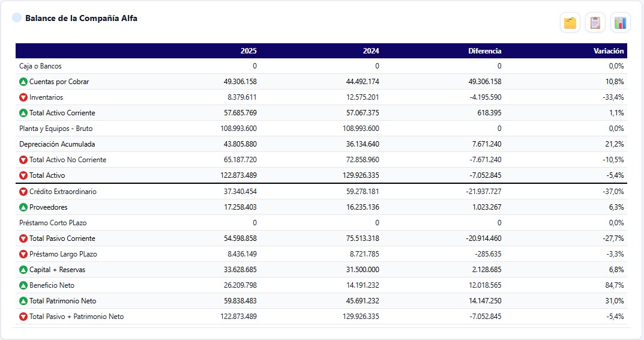Viewport: 644px width, 340px height.
Task: Click the 49.306.158 value in the 2025 column
Action: tap(240, 82)
